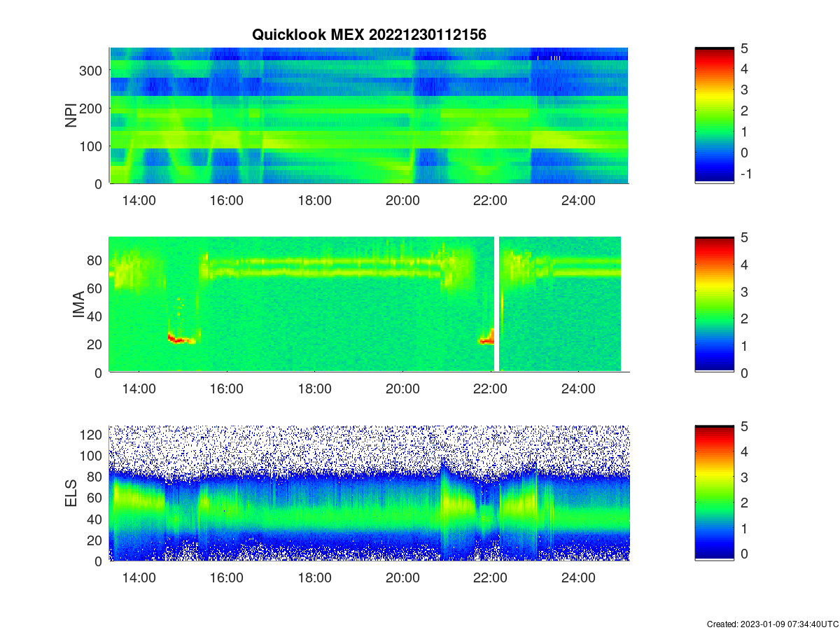The width and height of the screenshot is (840, 630).
Task: Click the "20:00" tick under the IMA plot
Action: (402, 389)
